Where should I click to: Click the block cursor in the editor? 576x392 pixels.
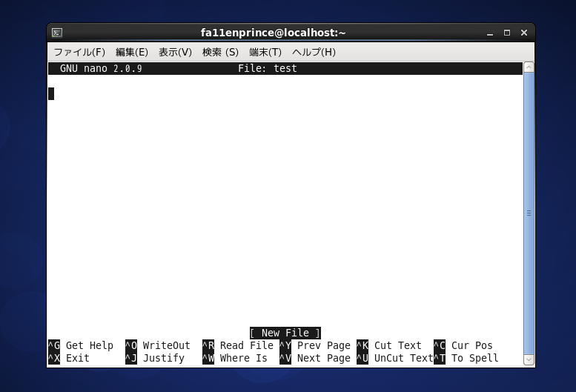51,93
